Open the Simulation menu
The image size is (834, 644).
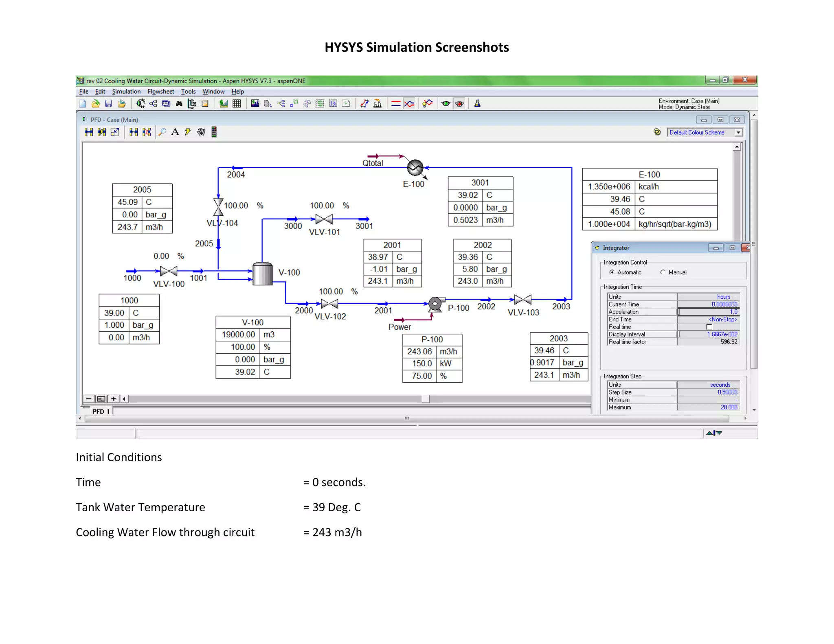click(x=126, y=92)
